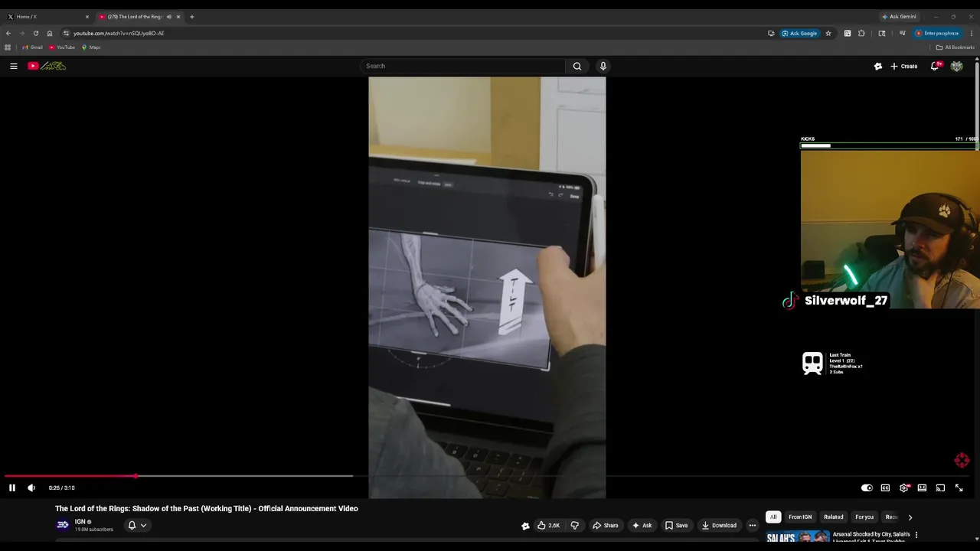The height and width of the screenshot is (551, 980).
Task: Open player settings gear
Action: tap(904, 487)
